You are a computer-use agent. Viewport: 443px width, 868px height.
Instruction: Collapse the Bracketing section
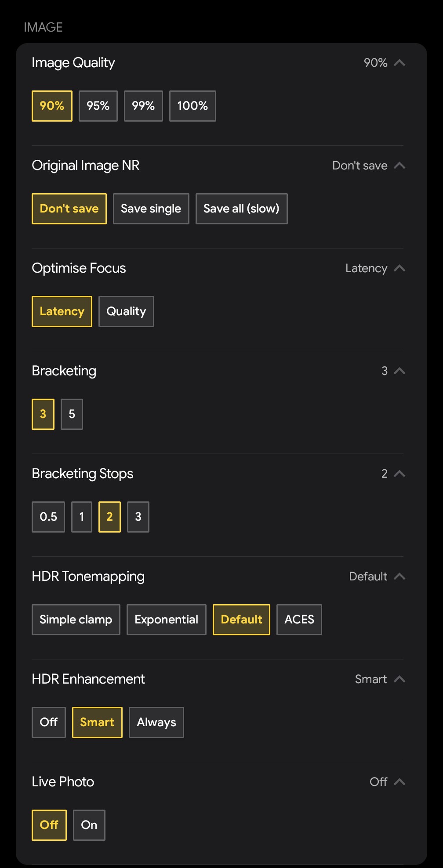pyautogui.click(x=399, y=371)
